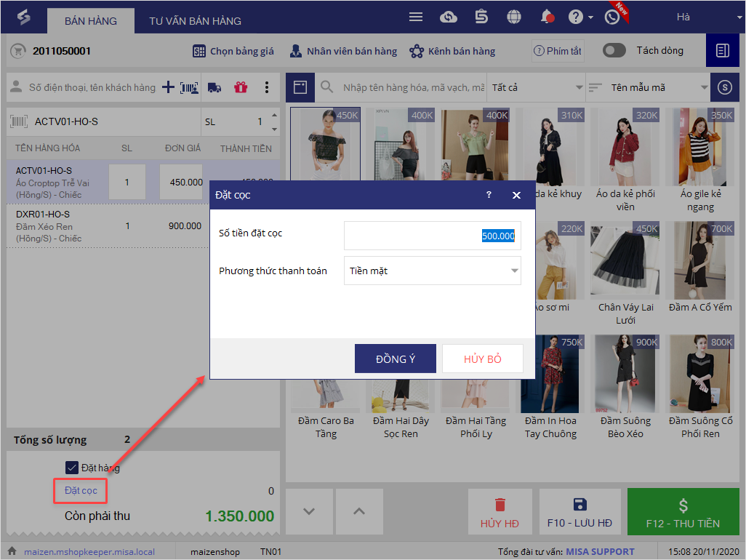
Task: Click the Đặt cọc link
Action: pyautogui.click(x=81, y=490)
